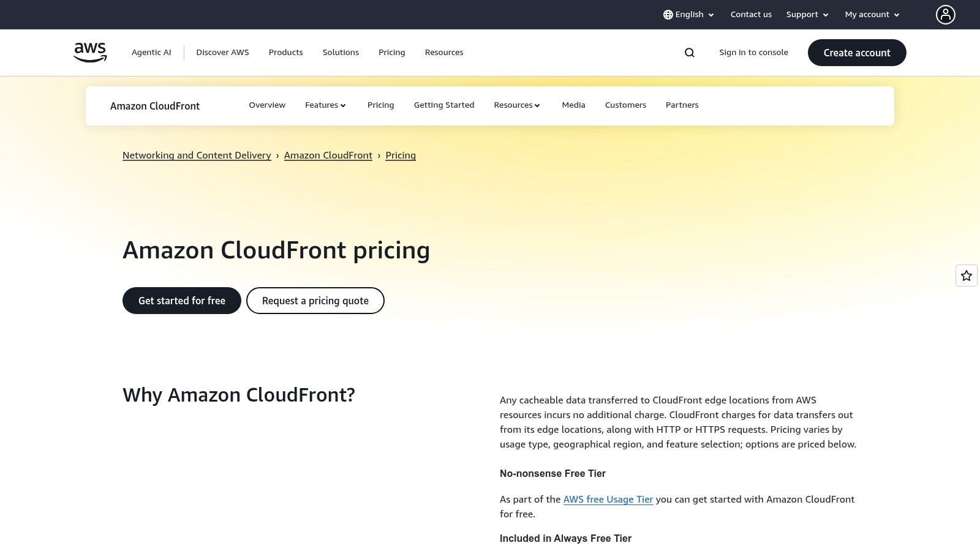
Task: Open Agentic AI menu
Action: 151,53
